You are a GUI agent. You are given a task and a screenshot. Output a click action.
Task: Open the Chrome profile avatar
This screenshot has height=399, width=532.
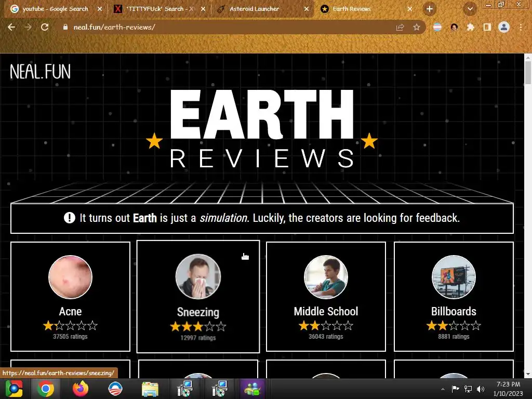click(x=504, y=27)
